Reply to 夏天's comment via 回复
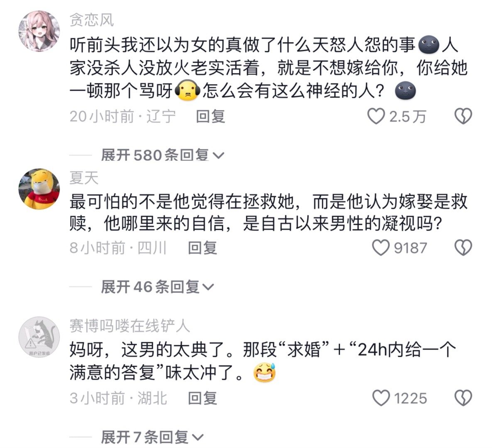492x448 pixels. click(202, 248)
